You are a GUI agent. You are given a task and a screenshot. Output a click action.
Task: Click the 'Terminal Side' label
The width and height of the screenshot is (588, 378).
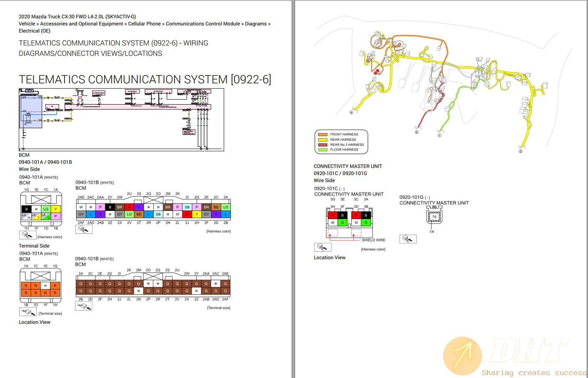pyautogui.click(x=34, y=246)
